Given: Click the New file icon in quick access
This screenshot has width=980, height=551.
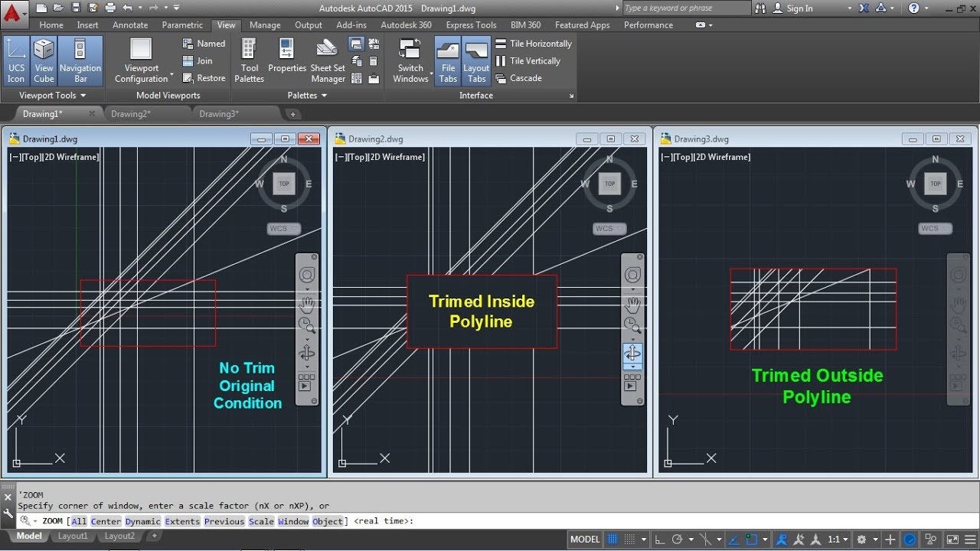Looking at the screenshot, I should click(41, 8).
